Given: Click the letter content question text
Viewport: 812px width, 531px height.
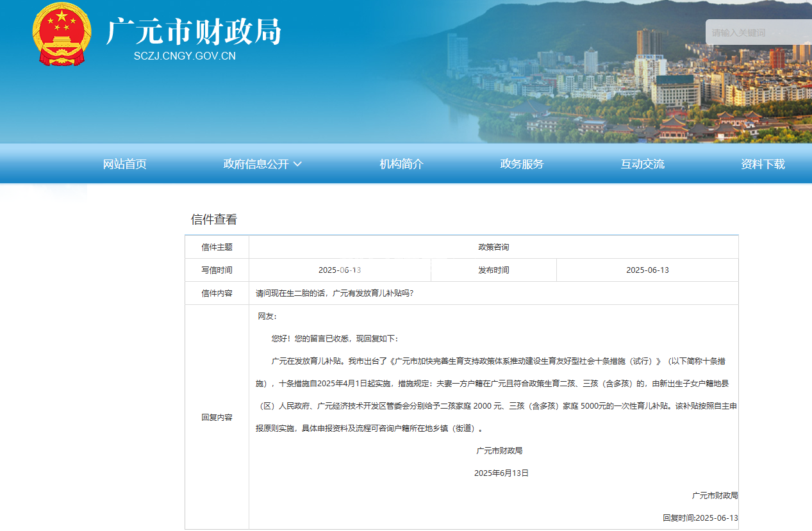Looking at the screenshot, I should (335, 293).
